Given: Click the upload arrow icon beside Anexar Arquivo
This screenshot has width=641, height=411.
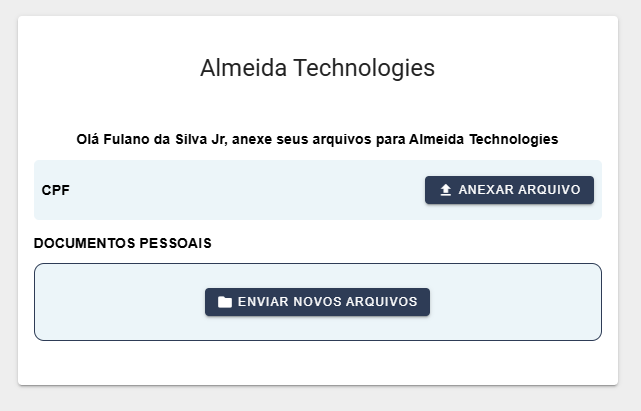Looking at the screenshot, I should pos(446,190).
